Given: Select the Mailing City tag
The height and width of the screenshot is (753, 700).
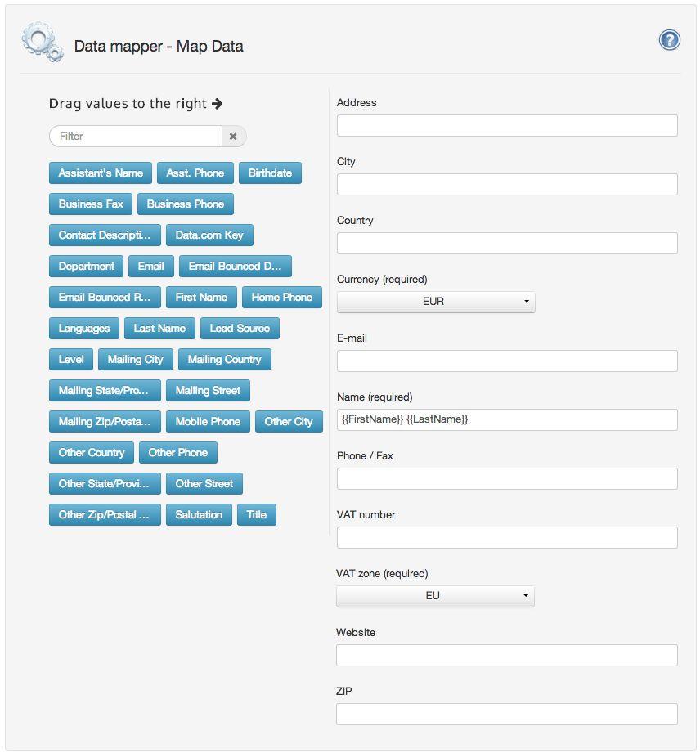Looking at the screenshot, I should coord(135,360).
